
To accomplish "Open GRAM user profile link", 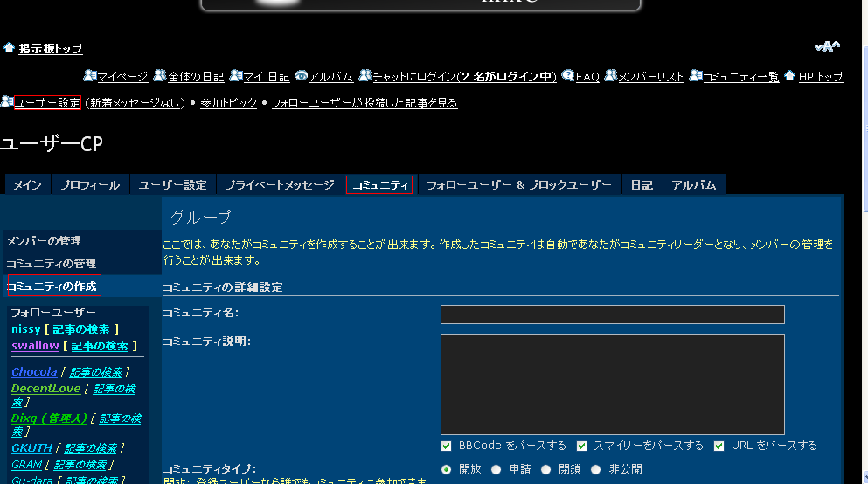I will [26, 464].
